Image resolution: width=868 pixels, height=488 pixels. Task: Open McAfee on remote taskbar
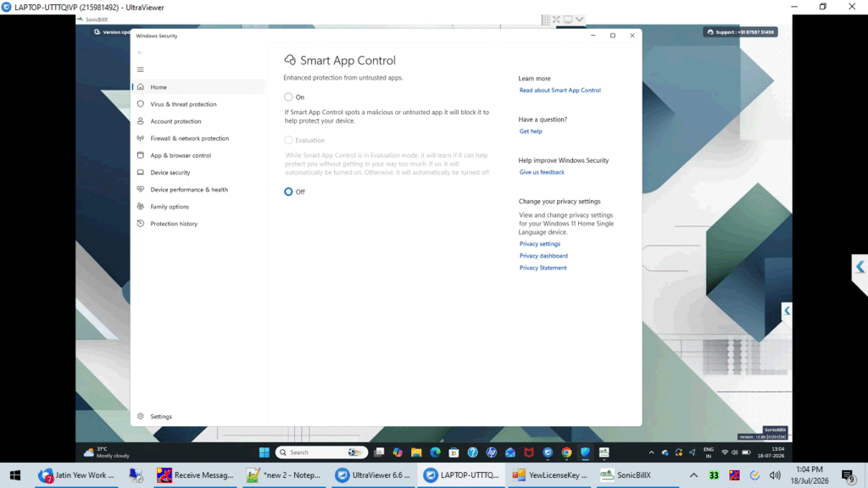tap(529, 452)
